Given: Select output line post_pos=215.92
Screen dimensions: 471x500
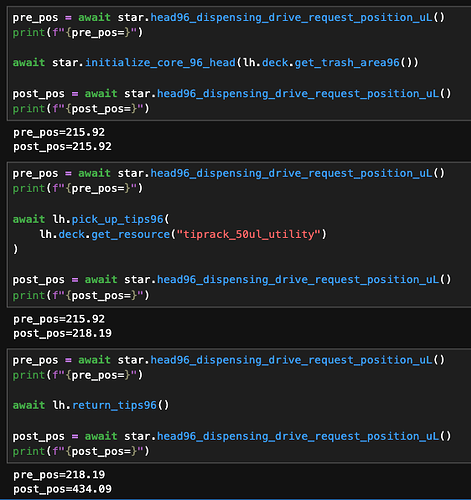Looking at the screenshot, I should (x=62, y=146).
